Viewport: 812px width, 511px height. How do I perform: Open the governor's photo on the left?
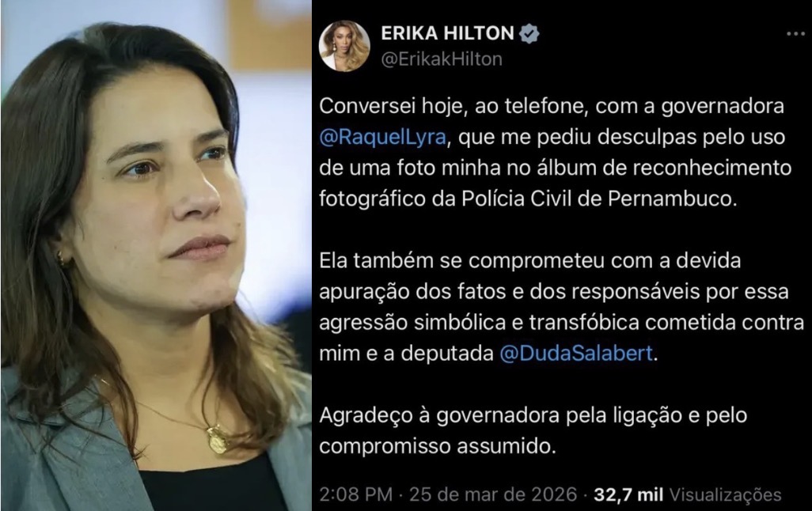tap(156, 255)
